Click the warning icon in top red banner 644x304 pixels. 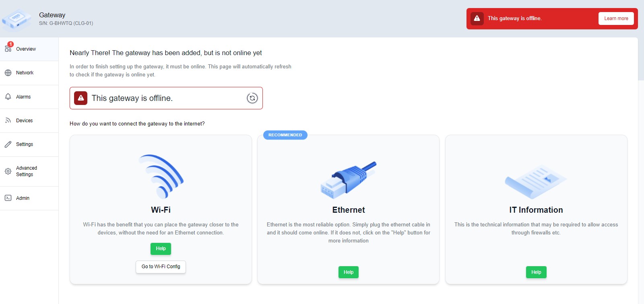[x=477, y=18]
